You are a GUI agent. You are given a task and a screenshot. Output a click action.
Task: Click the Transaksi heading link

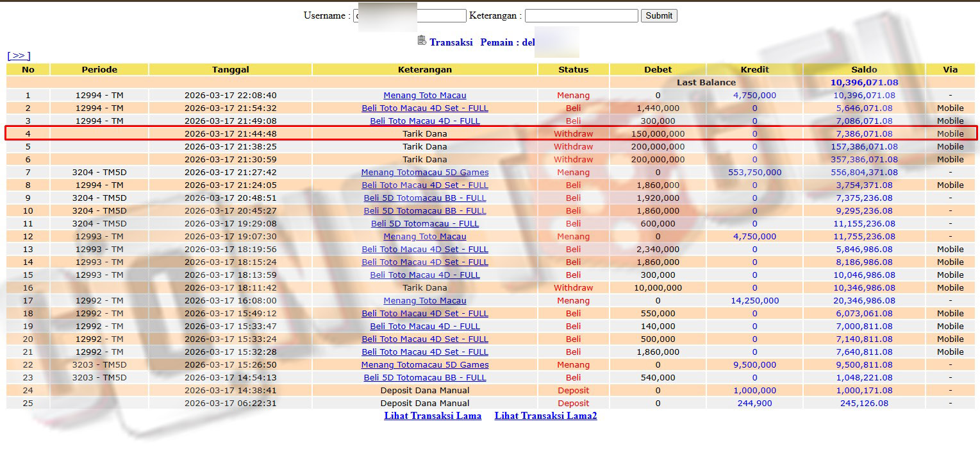[x=451, y=42]
